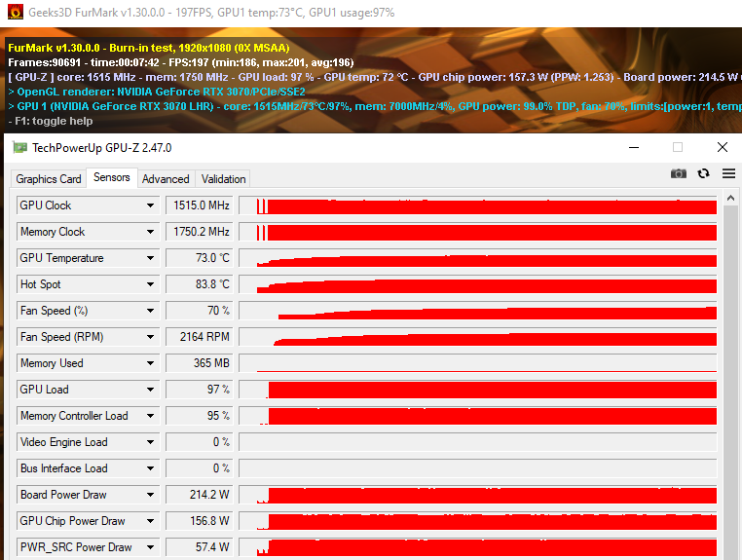This screenshot has height=560, width=742.
Task: Switch to the Graphics Card tab
Action: (49, 179)
